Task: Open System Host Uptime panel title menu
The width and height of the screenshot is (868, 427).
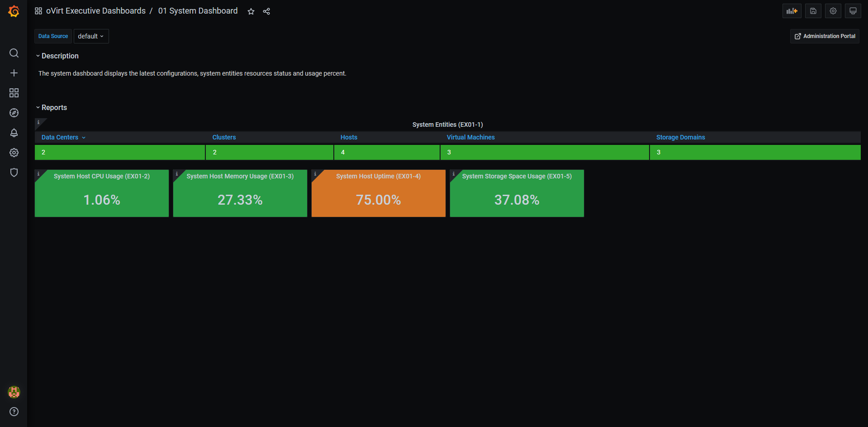Action: pos(379,176)
